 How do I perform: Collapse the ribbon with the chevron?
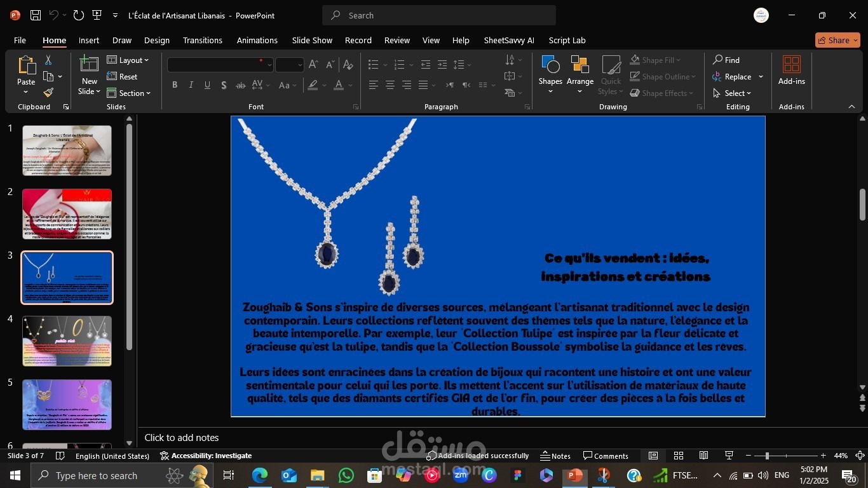click(851, 107)
